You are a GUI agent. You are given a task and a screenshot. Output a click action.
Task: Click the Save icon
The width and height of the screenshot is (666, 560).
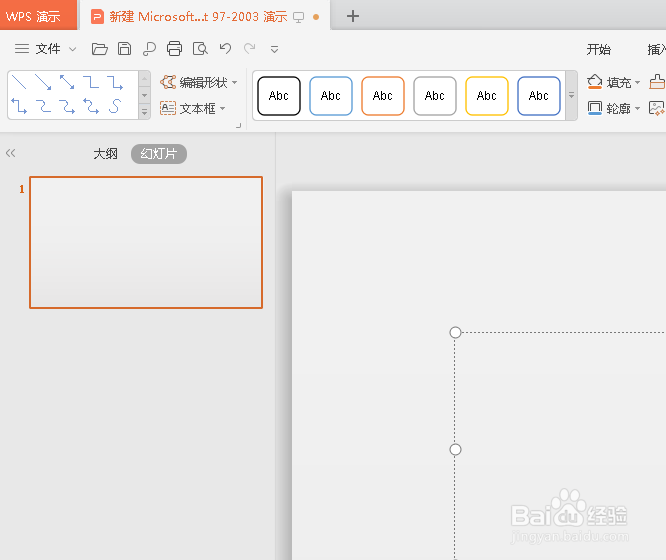(124, 49)
